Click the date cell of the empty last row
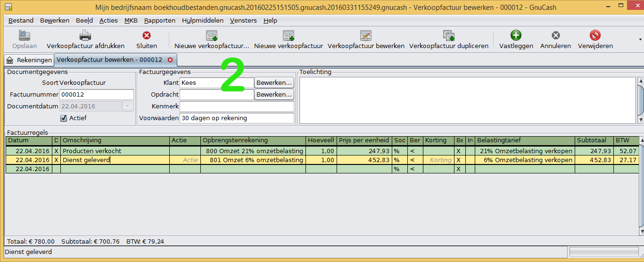644x262 pixels. coord(29,169)
